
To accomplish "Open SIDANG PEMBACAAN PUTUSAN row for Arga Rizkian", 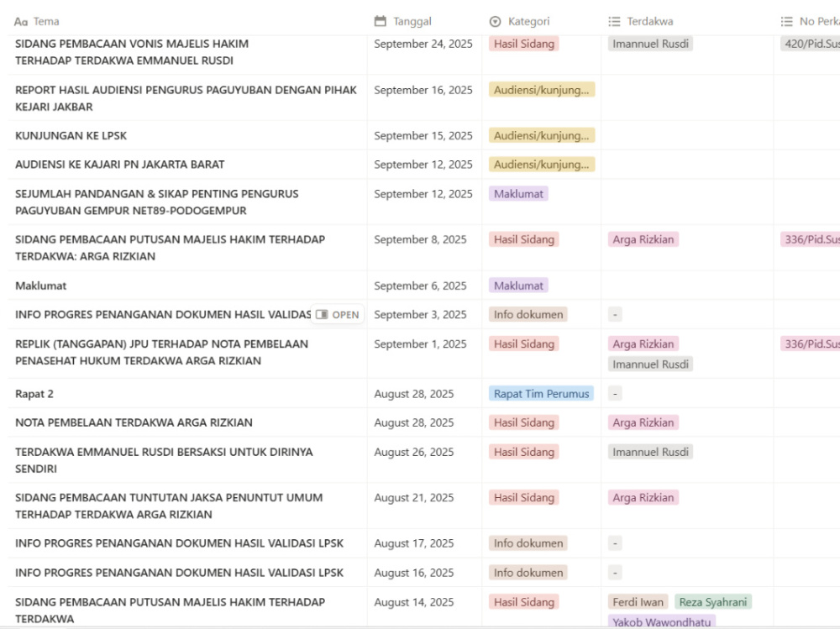I will point(170,248).
